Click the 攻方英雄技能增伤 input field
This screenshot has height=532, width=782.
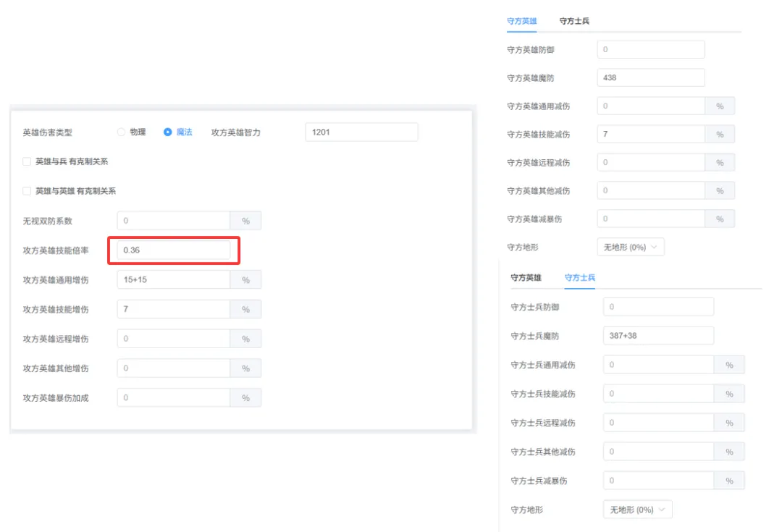click(174, 309)
